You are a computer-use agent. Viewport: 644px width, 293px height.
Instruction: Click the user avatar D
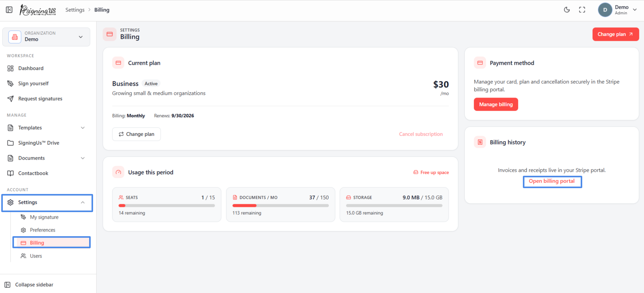(x=605, y=10)
